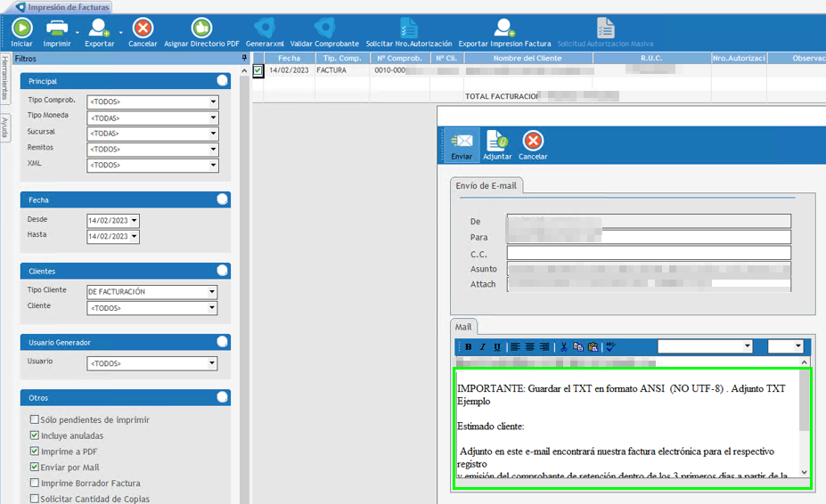Collapse the Usuario Generador section round button

click(222, 342)
